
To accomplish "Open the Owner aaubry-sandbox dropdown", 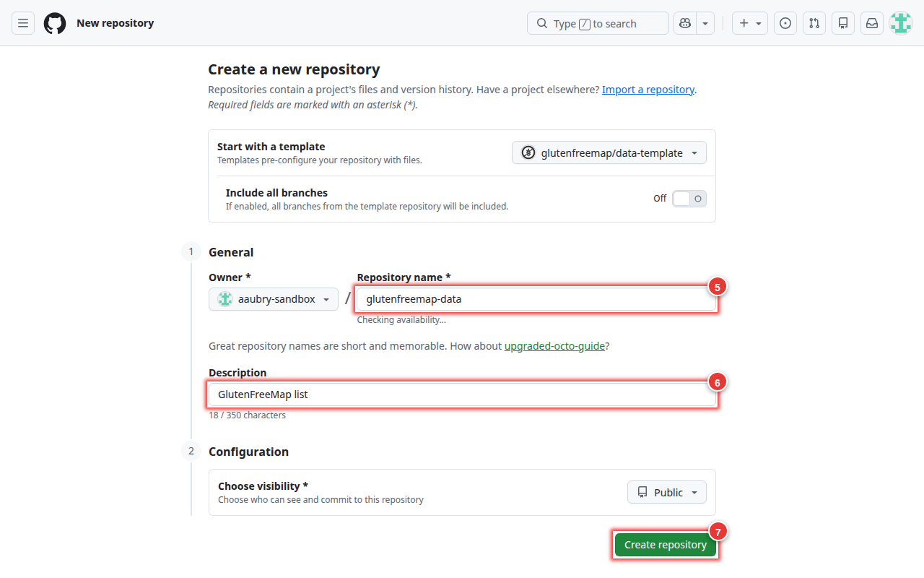I will pyautogui.click(x=274, y=299).
